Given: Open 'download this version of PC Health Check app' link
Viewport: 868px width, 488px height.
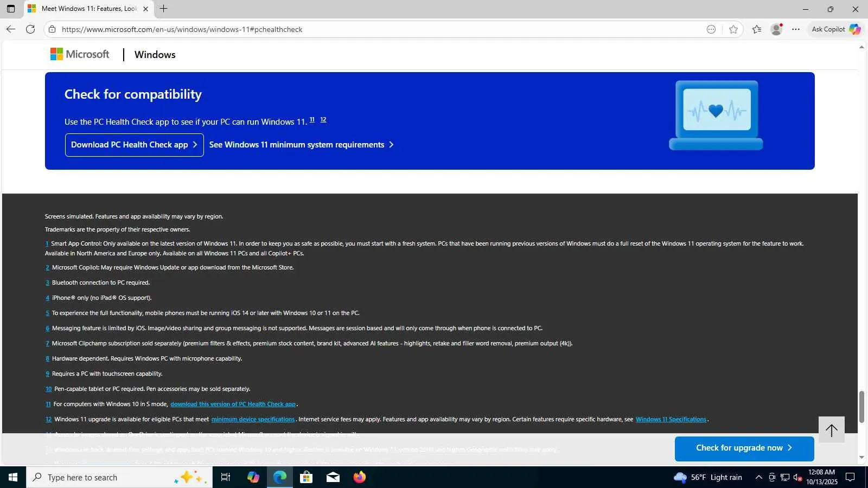Looking at the screenshot, I should tap(233, 404).
